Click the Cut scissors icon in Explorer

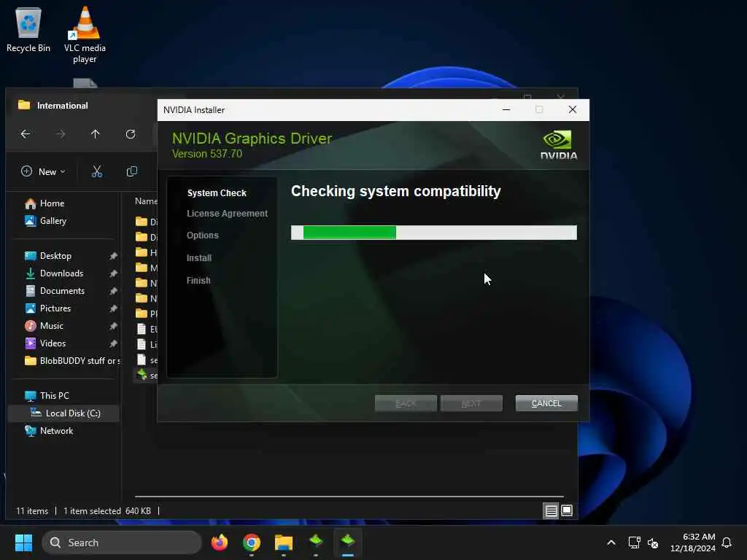click(x=97, y=171)
